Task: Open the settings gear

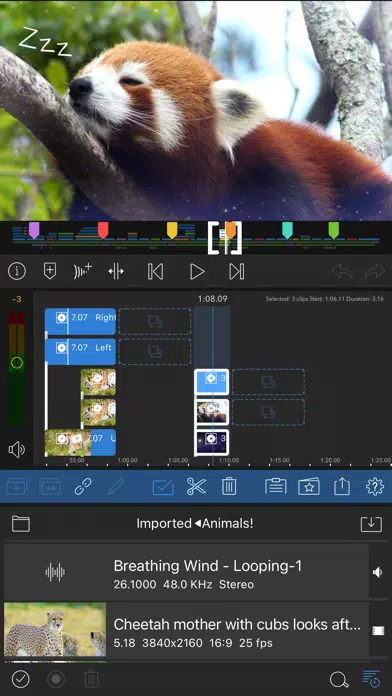Action: pyautogui.click(x=375, y=487)
